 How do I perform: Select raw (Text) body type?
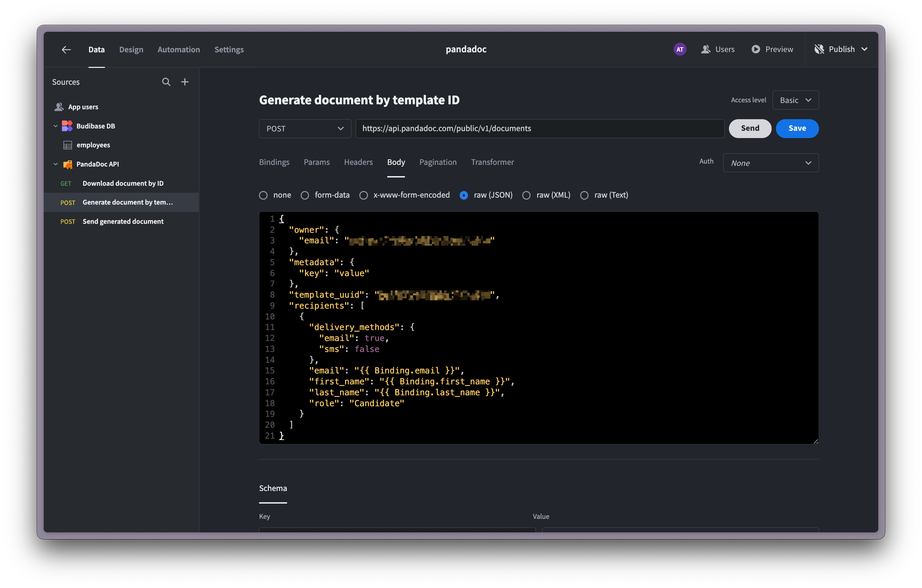tap(584, 195)
